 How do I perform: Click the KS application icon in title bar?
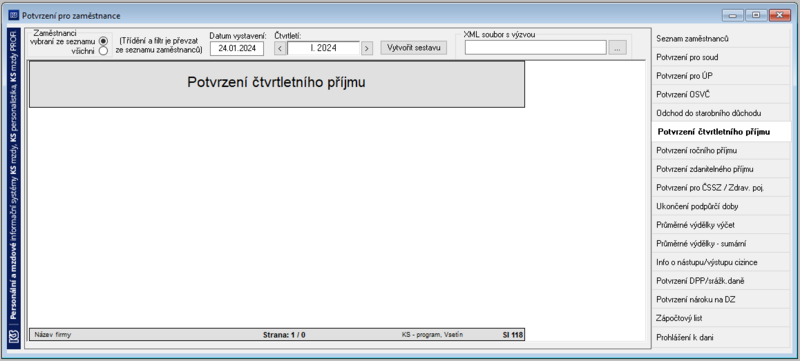click(14, 16)
